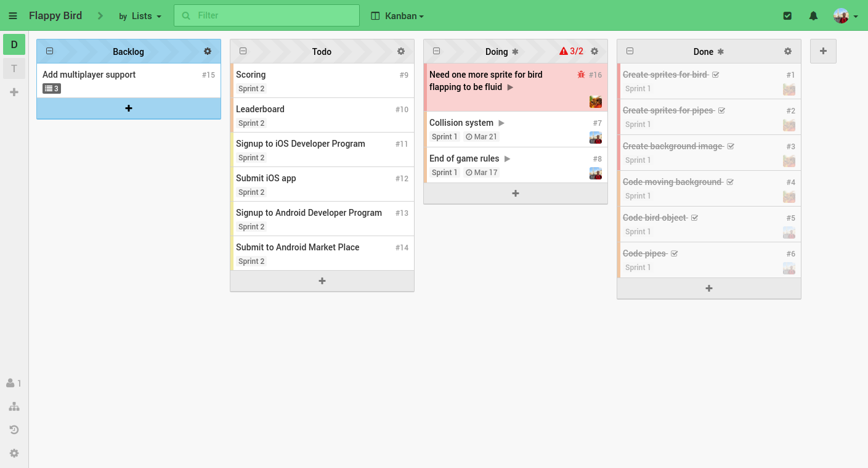The width and height of the screenshot is (868, 468).
Task: Click the Filter search field
Action: click(x=267, y=15)
